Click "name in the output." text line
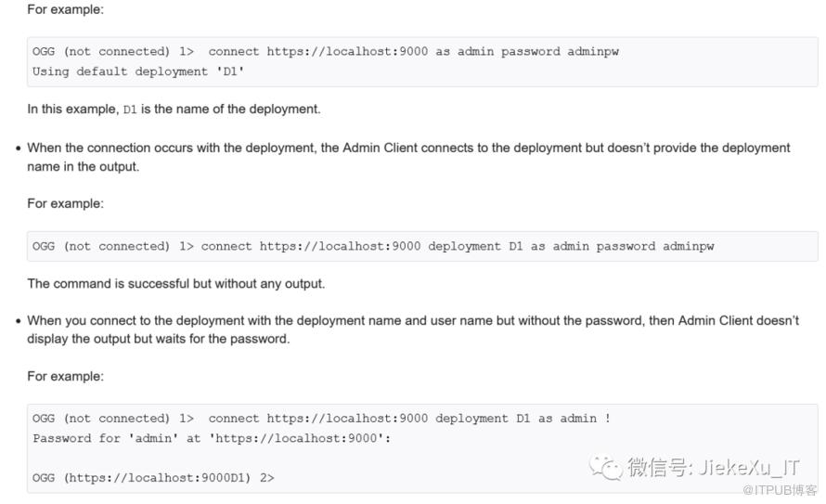 pyautogui.click(x=83, y=166)
